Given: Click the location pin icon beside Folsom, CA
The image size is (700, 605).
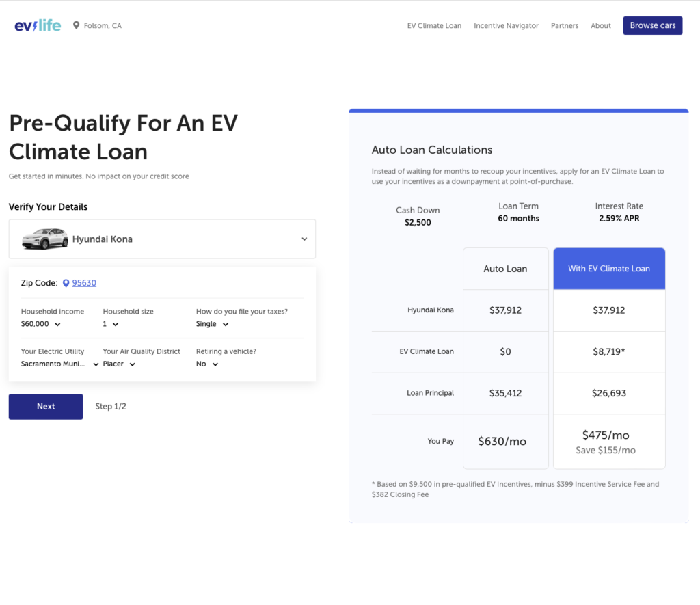Looking at the screenshot, I should (77, 25).
